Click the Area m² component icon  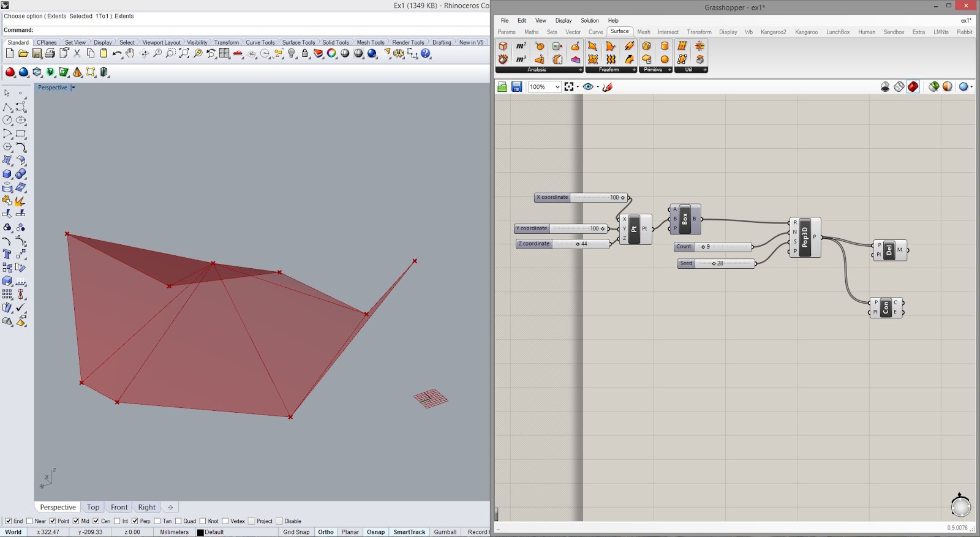pyautogui.click(x=521, y=46)
